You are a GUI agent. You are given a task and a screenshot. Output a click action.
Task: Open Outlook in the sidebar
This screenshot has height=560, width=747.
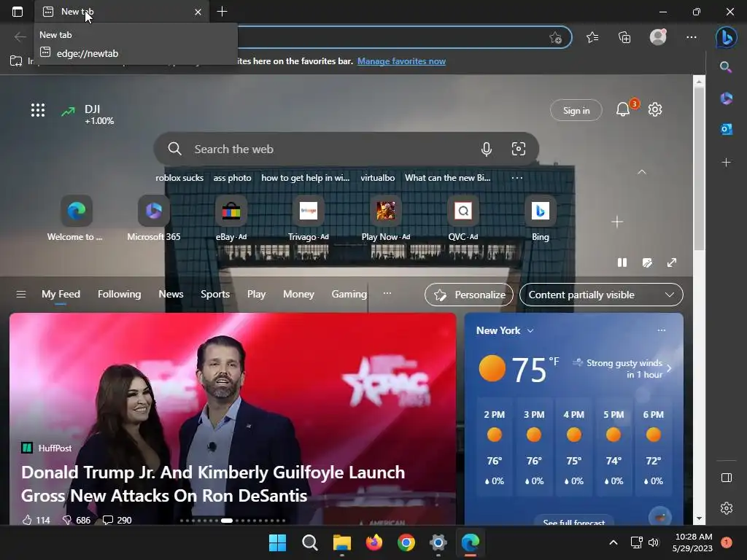click(x=726, y=128)
